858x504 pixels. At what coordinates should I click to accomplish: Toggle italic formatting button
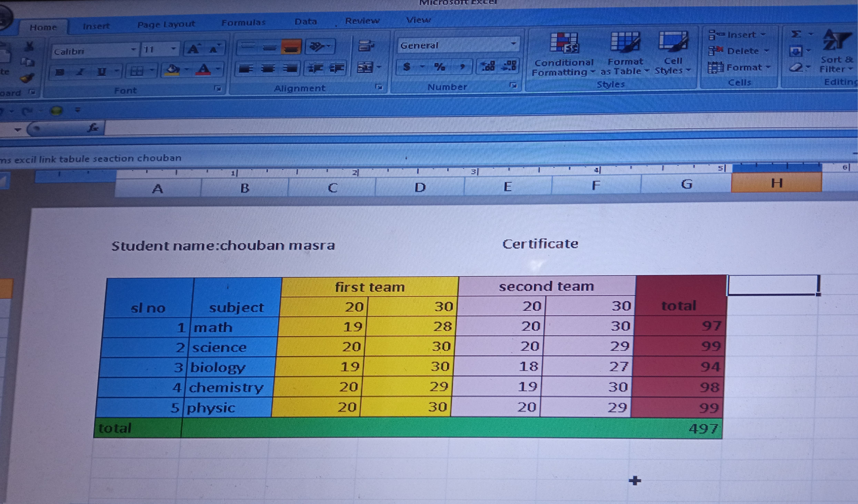click(x=80, y=72)
